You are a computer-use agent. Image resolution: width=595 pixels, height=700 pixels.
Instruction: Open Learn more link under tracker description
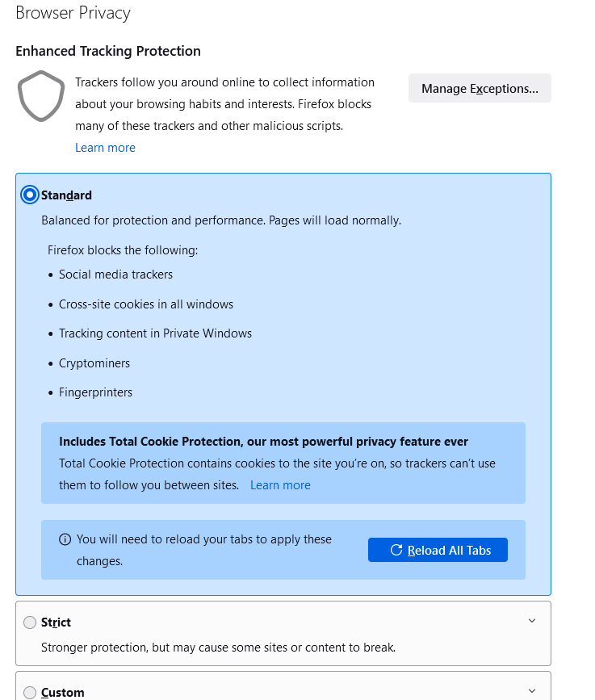105,148
